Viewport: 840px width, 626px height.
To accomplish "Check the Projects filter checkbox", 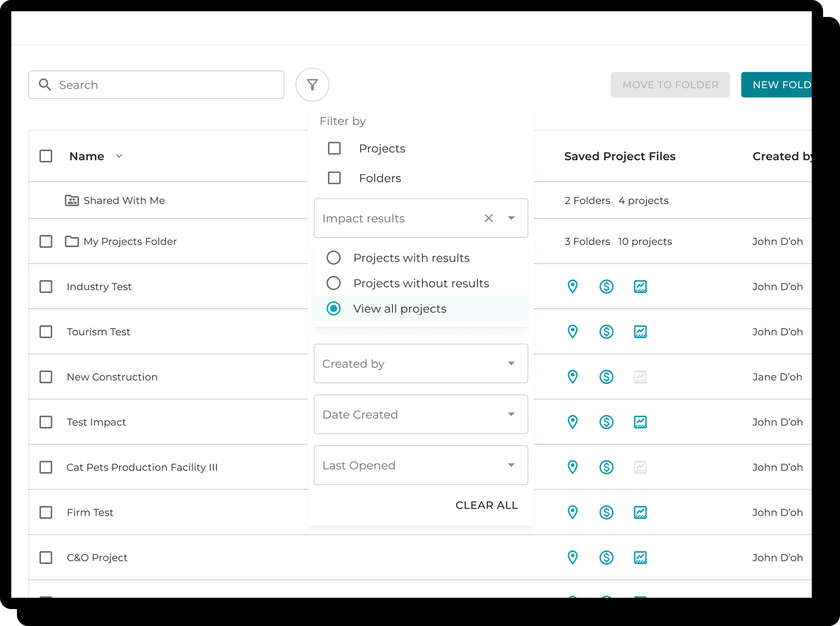I will pos(334,148).
